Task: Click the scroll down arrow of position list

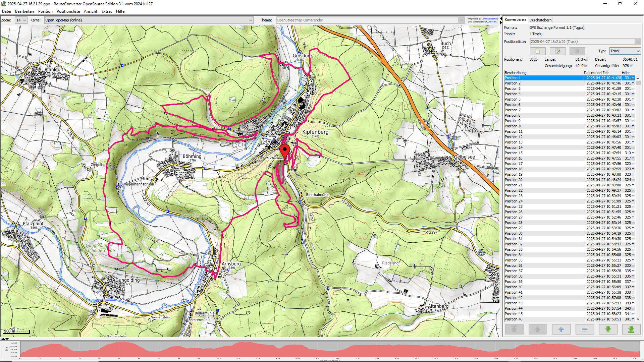Action: (638, 319)
